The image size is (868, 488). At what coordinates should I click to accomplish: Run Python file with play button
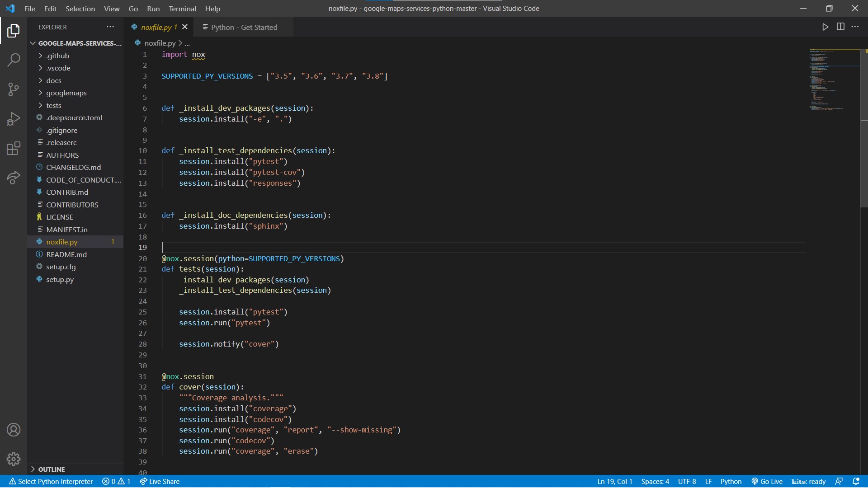[x=825, y=27]
